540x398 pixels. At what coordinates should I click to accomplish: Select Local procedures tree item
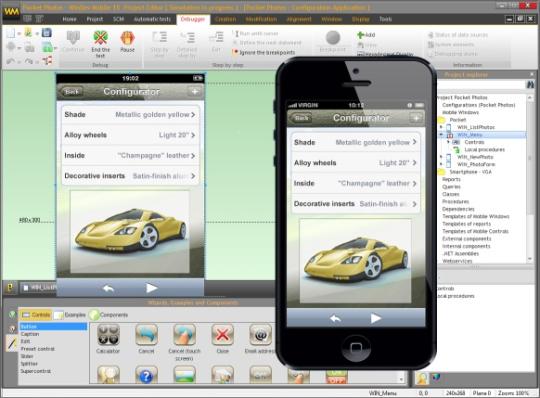[x=484, y=149]
